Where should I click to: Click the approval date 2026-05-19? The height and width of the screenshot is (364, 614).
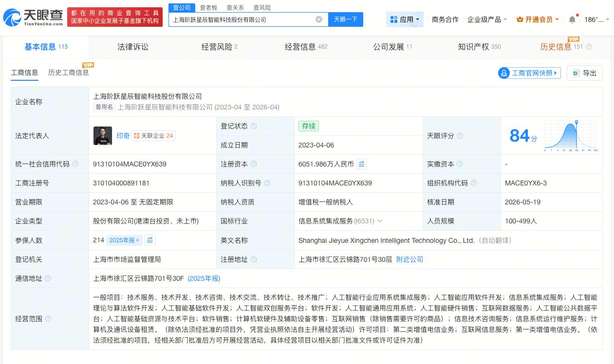click(522, 202)
